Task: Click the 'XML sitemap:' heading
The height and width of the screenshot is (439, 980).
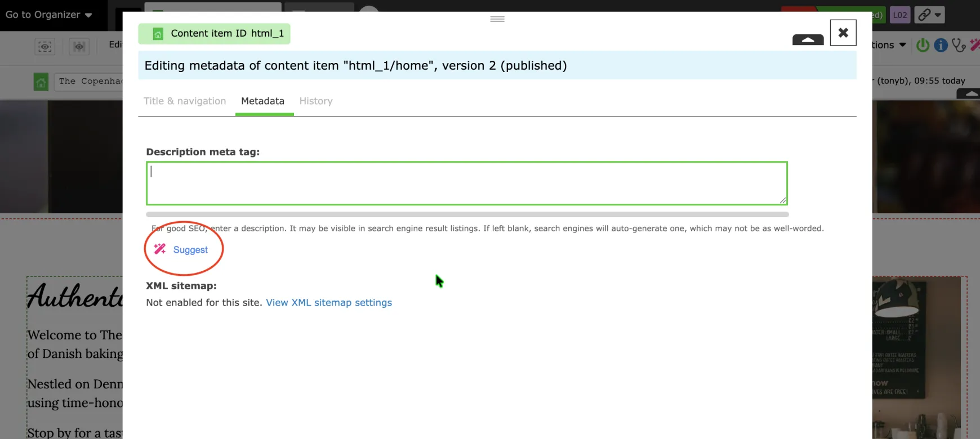Action: pyautogui.click(x=181, y=286)
